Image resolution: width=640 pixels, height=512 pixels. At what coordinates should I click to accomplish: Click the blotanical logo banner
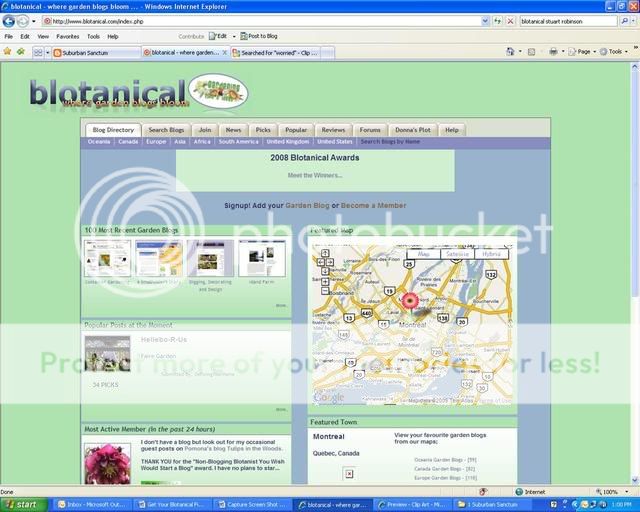(x=138, y=93)
